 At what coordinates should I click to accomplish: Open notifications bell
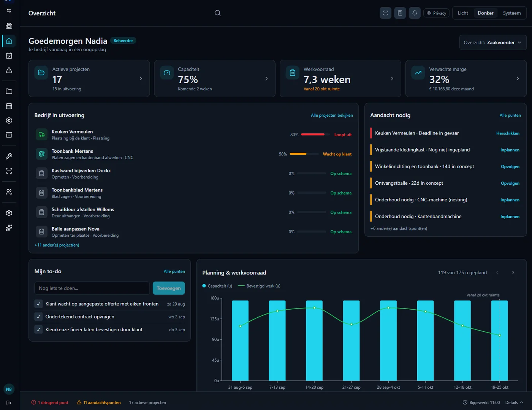click(415, 13)
